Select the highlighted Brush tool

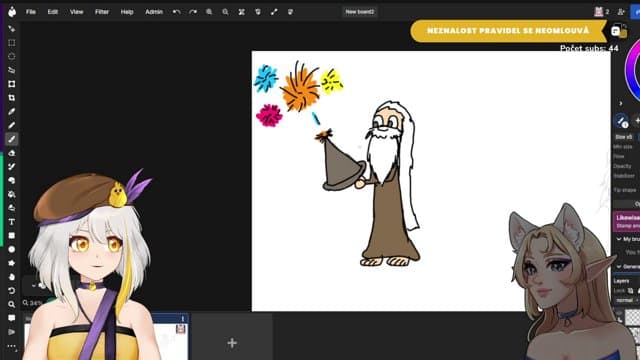[x=12, y=139]
